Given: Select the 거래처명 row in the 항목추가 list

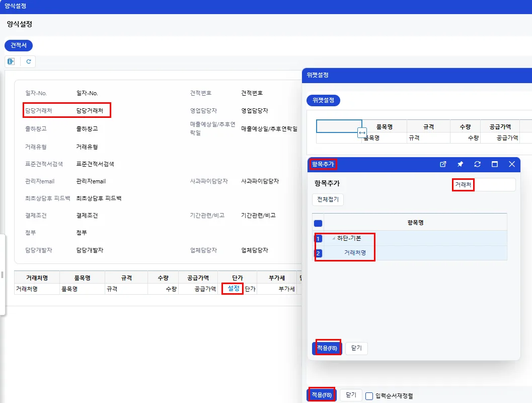Looking at the screenshot, I should (x=410, y=253).
